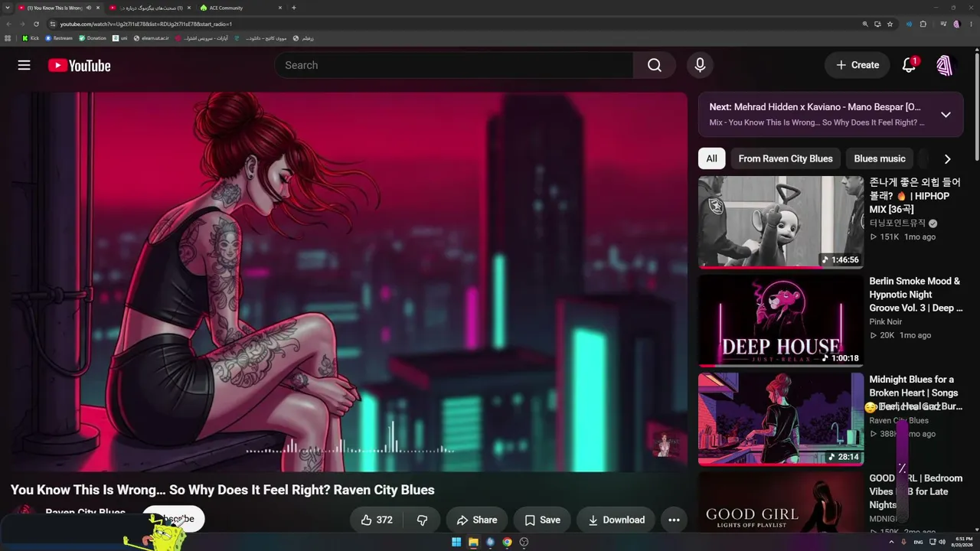Click the Subscribe button
Image resolution: width=980 pixels, height=551 pixels.
pos(174,519)
